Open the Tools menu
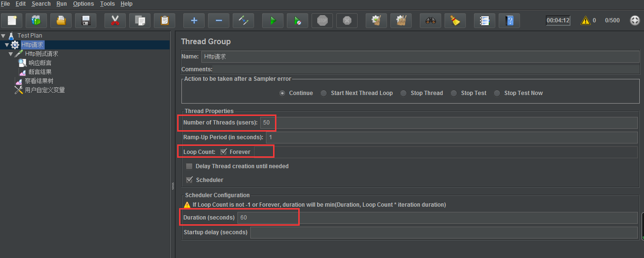The width and height of the screenshot is (644, 258). (107, 4)
